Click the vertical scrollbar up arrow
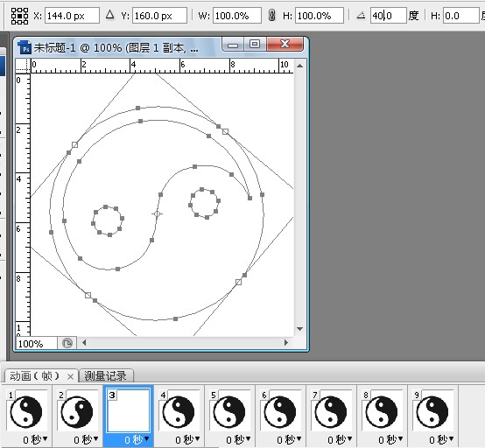The image size is (485, 448). [x=299, y=66]
